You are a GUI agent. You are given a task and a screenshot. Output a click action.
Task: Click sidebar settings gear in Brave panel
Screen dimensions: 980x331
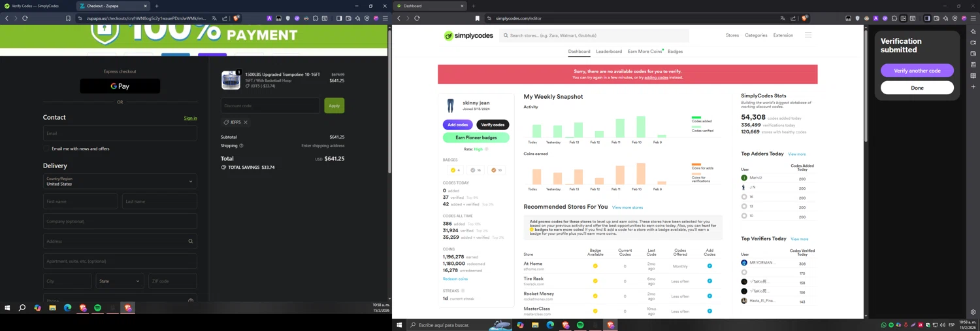(973, 312)
